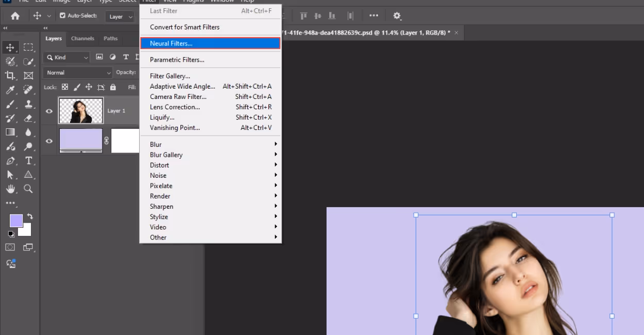Expand the Blur submenu
This screenshot has width=644, height=335.
point(211,144)
